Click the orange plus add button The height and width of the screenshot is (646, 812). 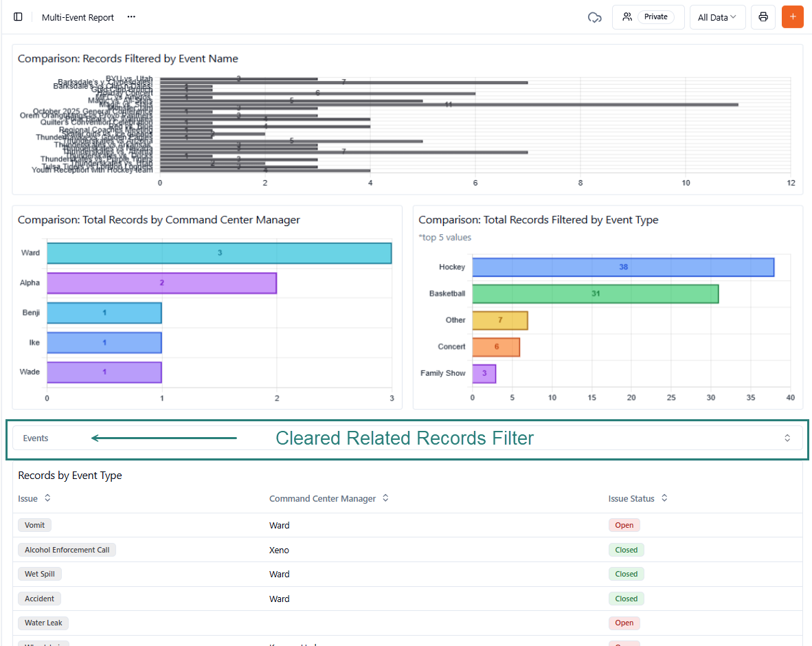792,17
